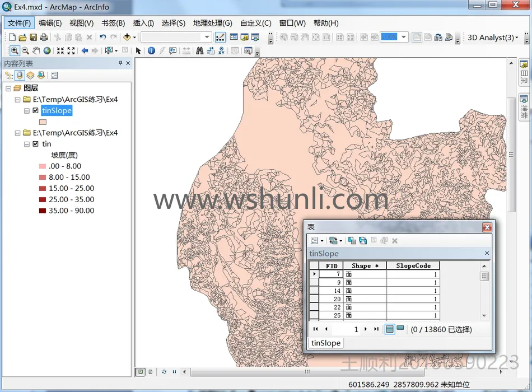The height and width of the screenshot is (392, 532).
Task: Show selected records view in table
Action: tap(400, 329)
